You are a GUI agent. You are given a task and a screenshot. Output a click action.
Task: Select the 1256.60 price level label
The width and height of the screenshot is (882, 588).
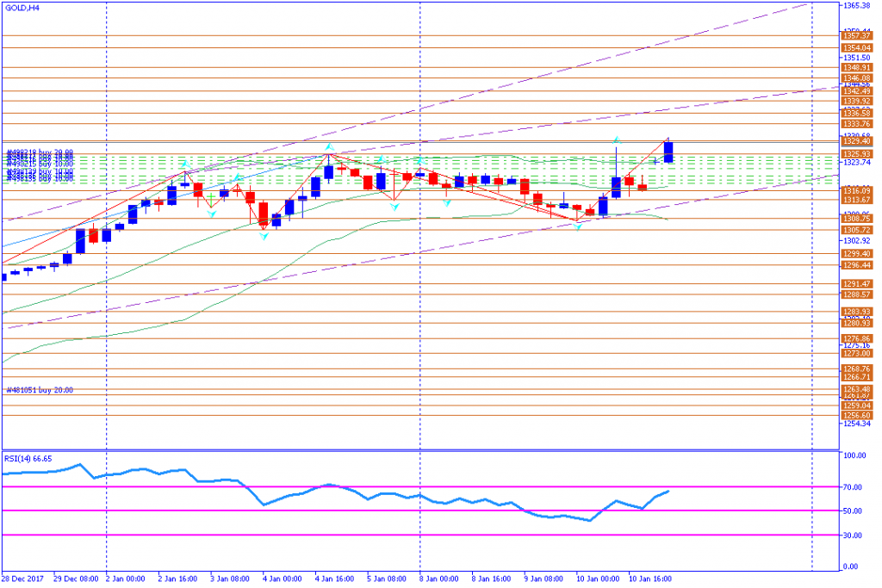pyautogui.click(x=857, y=416)
